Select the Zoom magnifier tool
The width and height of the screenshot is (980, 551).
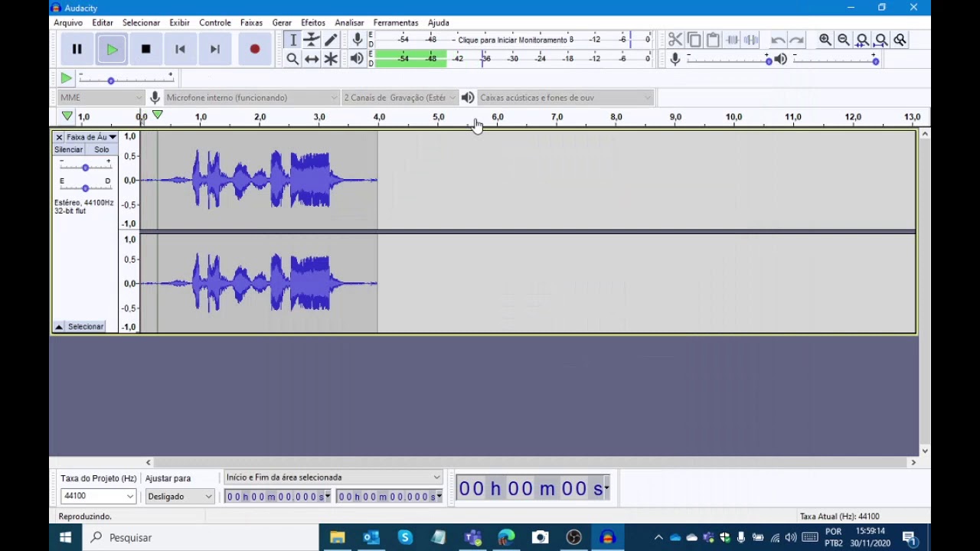(x=292, y=59)
